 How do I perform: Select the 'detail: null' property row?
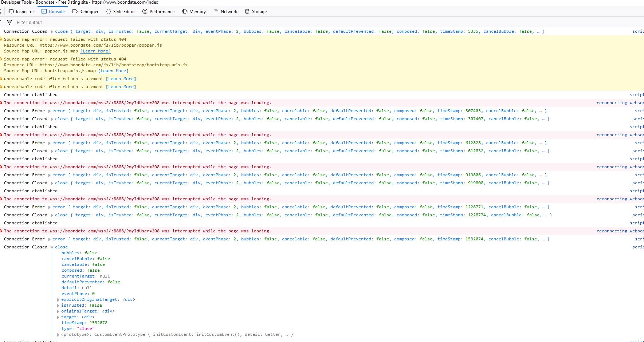point(76,288)
